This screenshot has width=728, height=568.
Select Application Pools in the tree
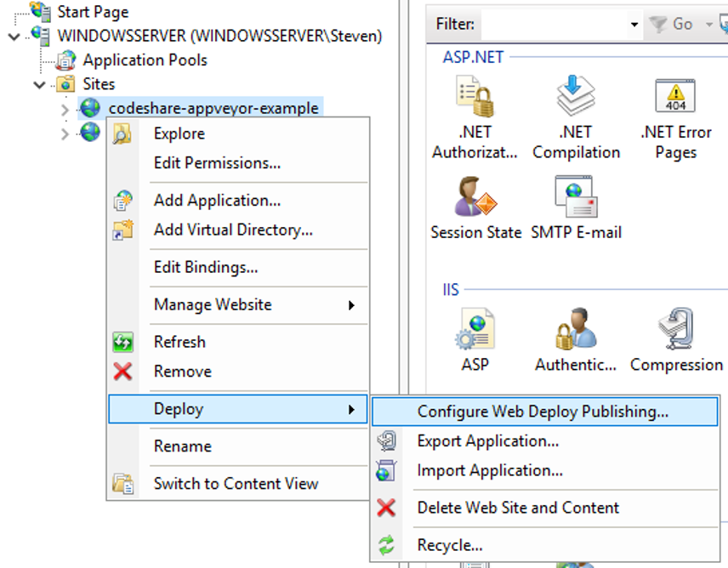pos(144,60)
